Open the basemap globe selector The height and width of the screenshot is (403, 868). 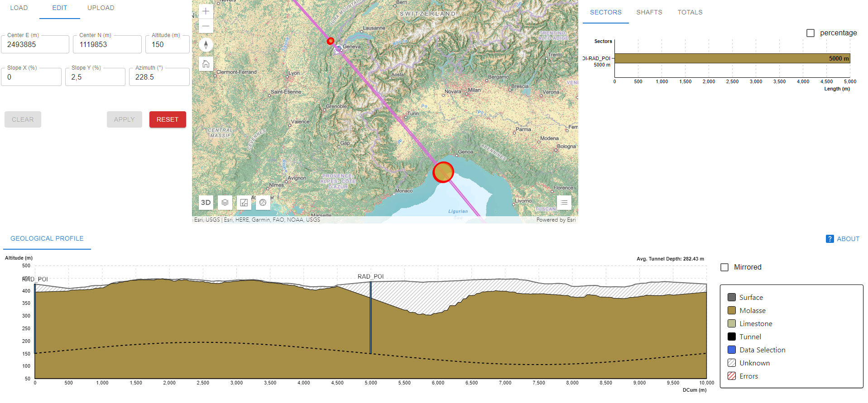pyautogui.click(x=263, y=203)
